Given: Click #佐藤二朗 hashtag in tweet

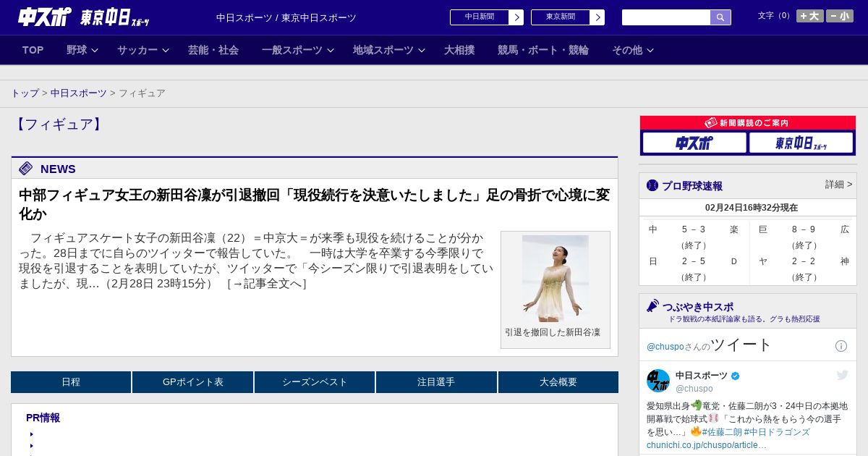Looking at the screenshot, I should (x=722, y=432).
